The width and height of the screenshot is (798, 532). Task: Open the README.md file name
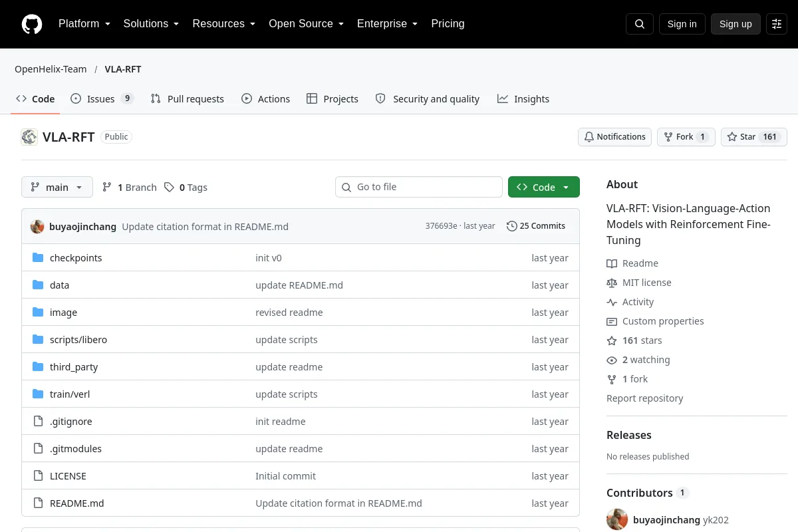77,503
